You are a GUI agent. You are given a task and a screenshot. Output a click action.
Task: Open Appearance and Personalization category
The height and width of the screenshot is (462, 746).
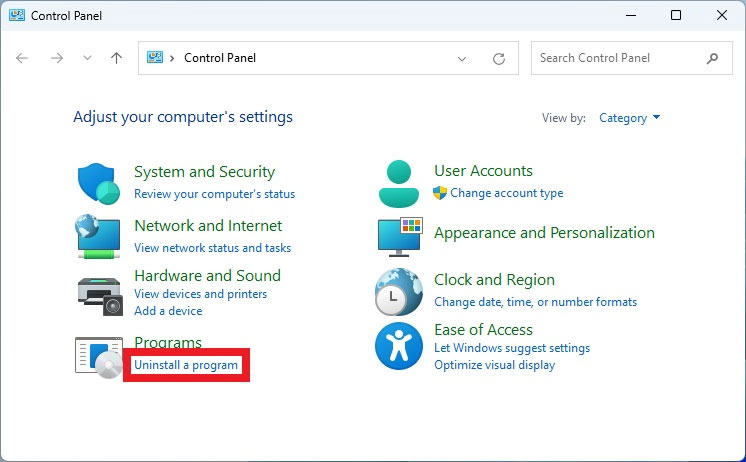(544, 233)
